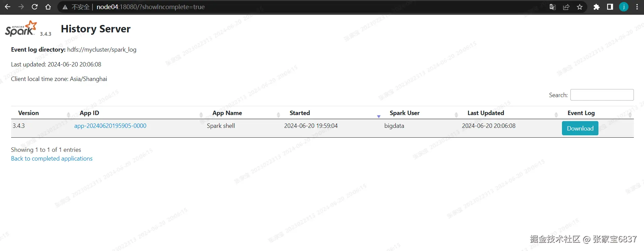The height and width of the screenshot is (251, 644).
Task: Translate this page with translate icon
Action: [553, 7]
